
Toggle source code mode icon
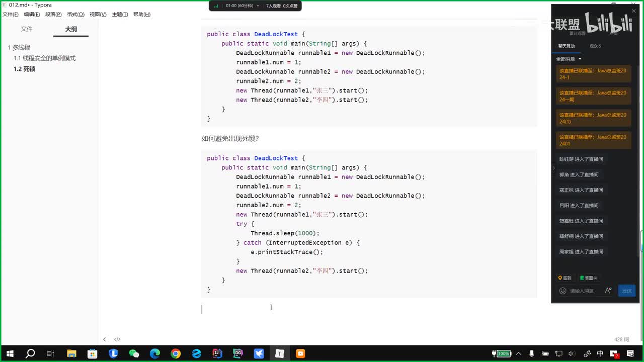coord(117,339)
